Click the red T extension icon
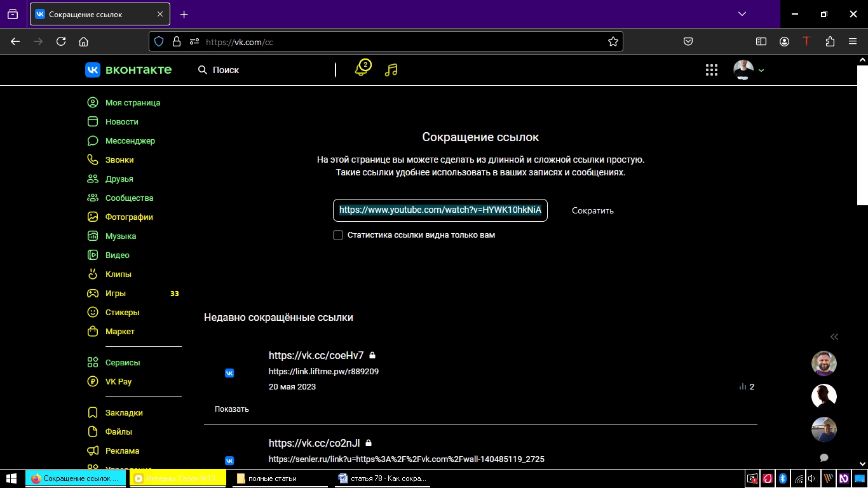The image size is (868, 488). 807,41
